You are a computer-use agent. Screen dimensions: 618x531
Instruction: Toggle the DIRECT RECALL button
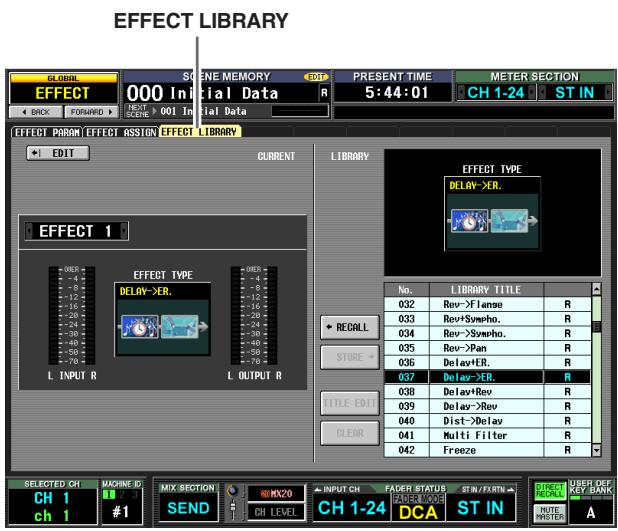coord(550,490)
